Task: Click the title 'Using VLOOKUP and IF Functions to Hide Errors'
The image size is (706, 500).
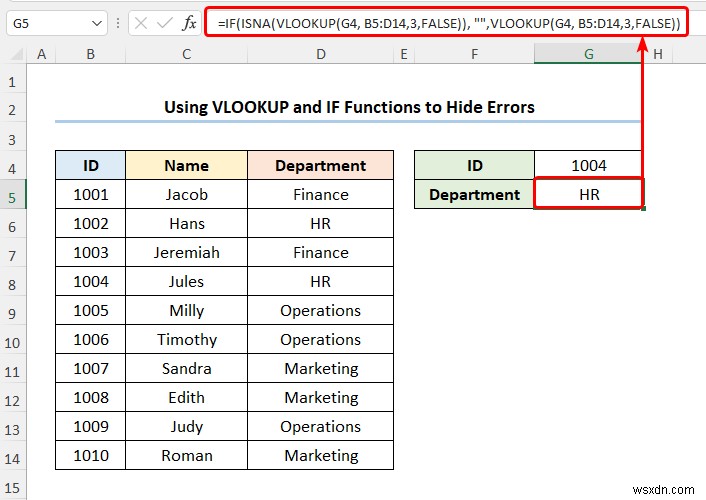Action: coord(349,107)
